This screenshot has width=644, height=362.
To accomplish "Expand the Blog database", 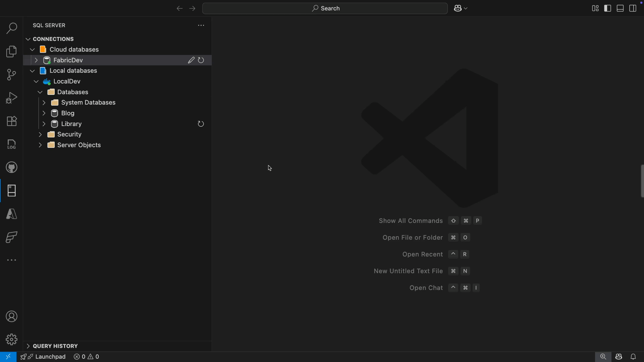I will [x=44, y=113].
